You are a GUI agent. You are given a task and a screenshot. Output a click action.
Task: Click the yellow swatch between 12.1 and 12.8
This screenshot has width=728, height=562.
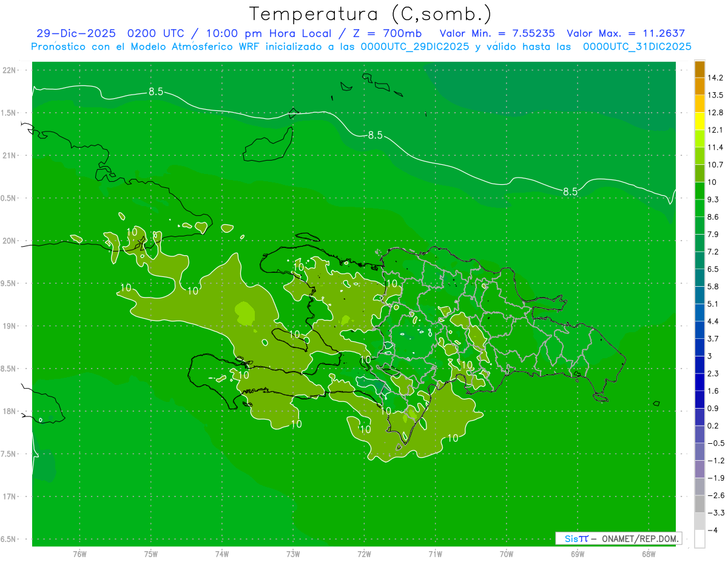click(x=699, y=121)
